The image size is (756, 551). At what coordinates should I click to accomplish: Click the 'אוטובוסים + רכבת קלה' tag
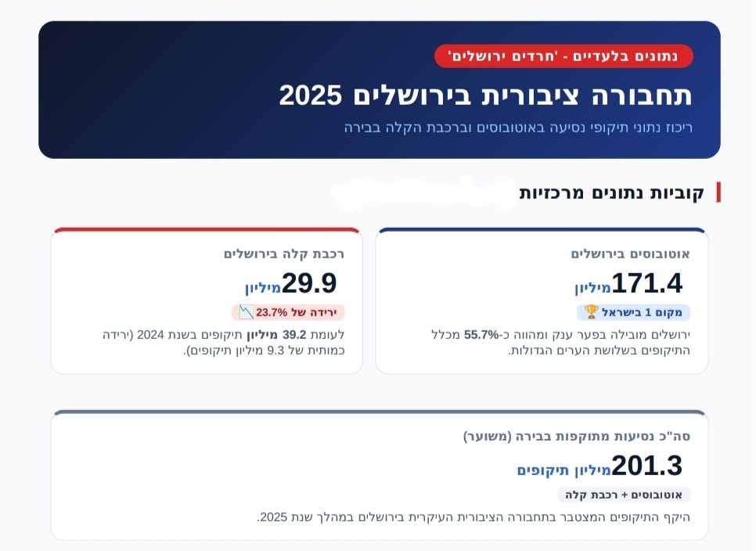pos(624,495)
